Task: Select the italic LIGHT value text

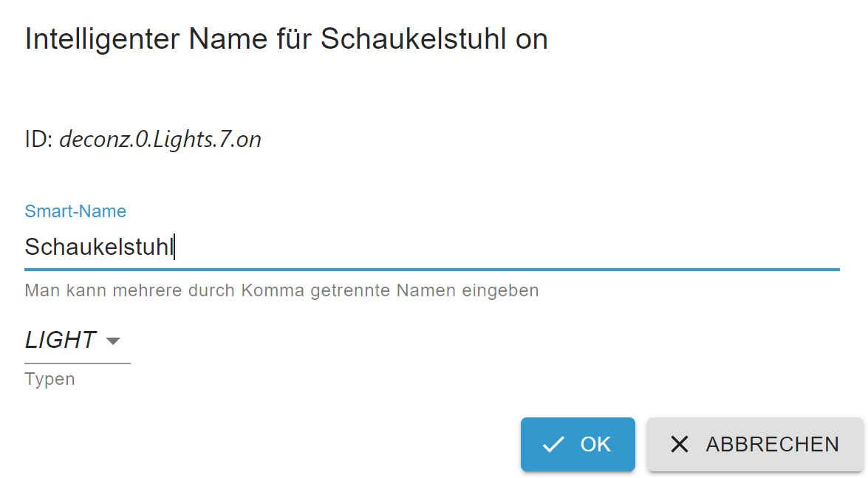Action: (x=61, y=340)
